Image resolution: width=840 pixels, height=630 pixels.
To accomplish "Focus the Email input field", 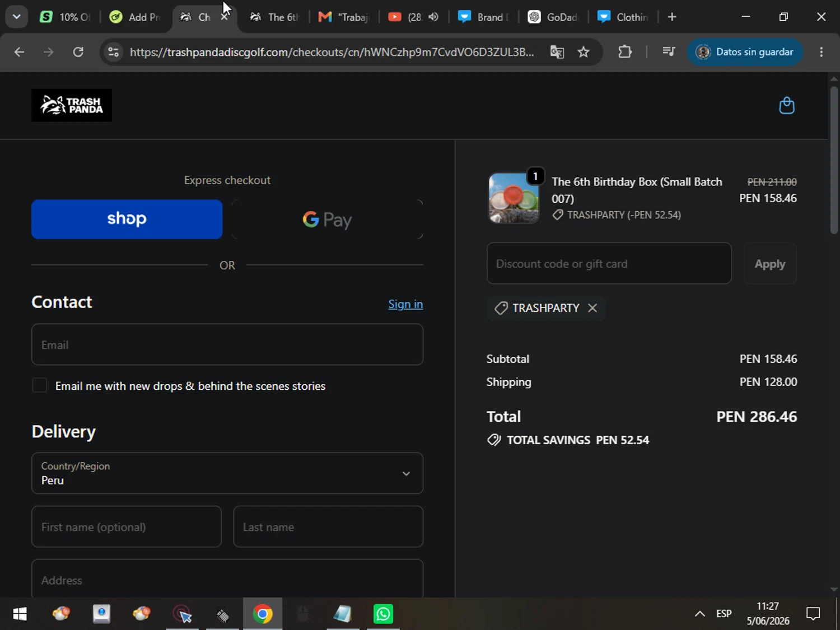I will [x=227, y=344].
